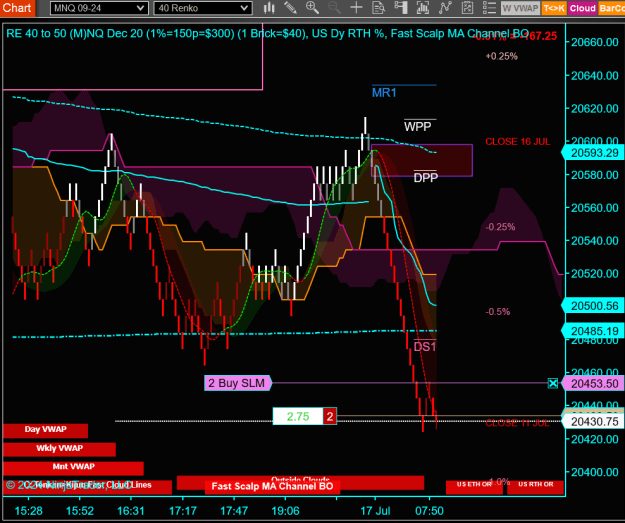Open the drawing tools pencil icon

point(291,8)
